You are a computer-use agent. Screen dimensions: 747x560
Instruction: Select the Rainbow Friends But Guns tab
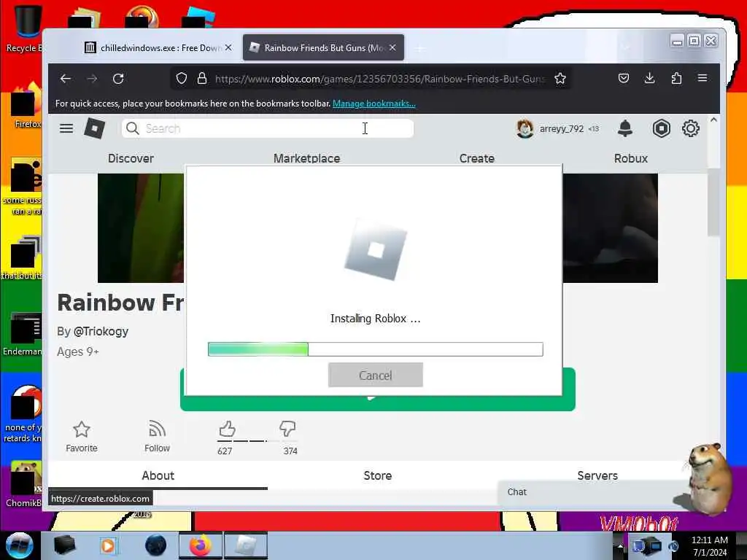(x=323, y=47)
